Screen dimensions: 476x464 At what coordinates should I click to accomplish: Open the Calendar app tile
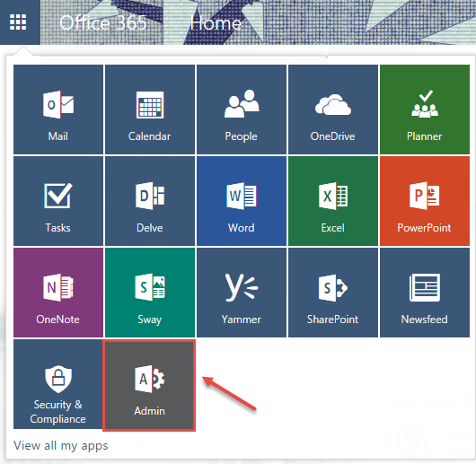pos(150,109)
